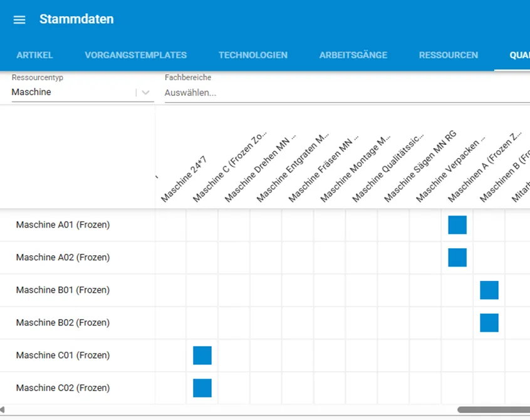Click the Maschinen A (Frozen Z... column header
The height and width of the screenshot is (420, 530).
tap(485, 167)
